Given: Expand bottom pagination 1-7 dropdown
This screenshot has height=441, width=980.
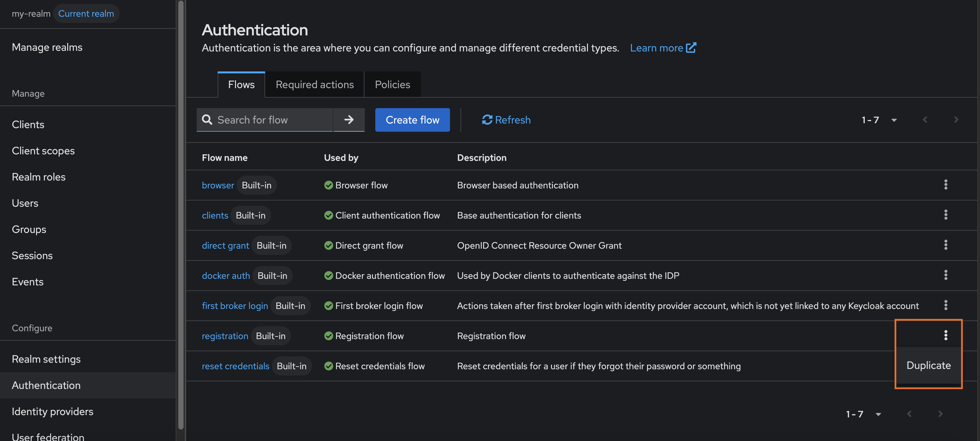Looking at the screenshot, I should (878, 414).
